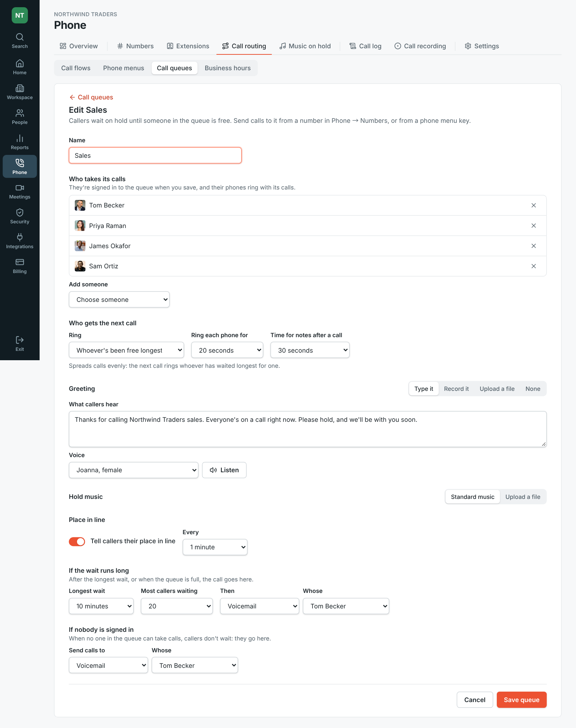Open the Voice dropdown showing Joanna

pos(134,470)
